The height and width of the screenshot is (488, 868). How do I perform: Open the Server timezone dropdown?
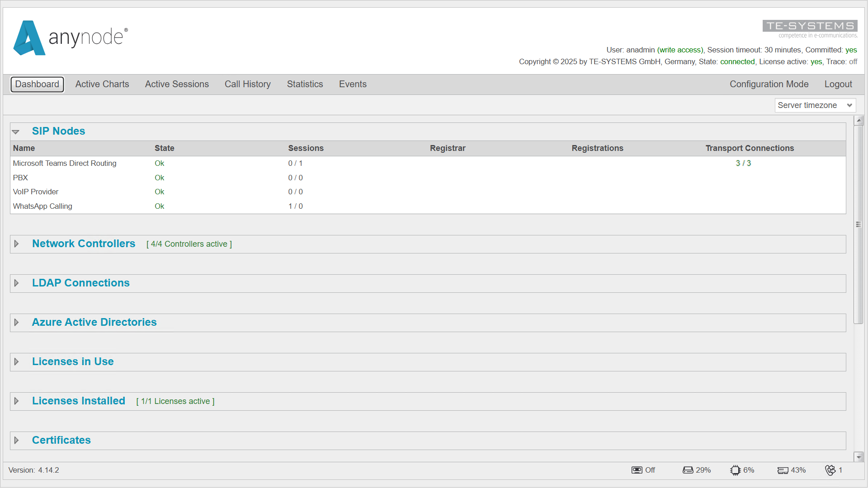(815, 105)
